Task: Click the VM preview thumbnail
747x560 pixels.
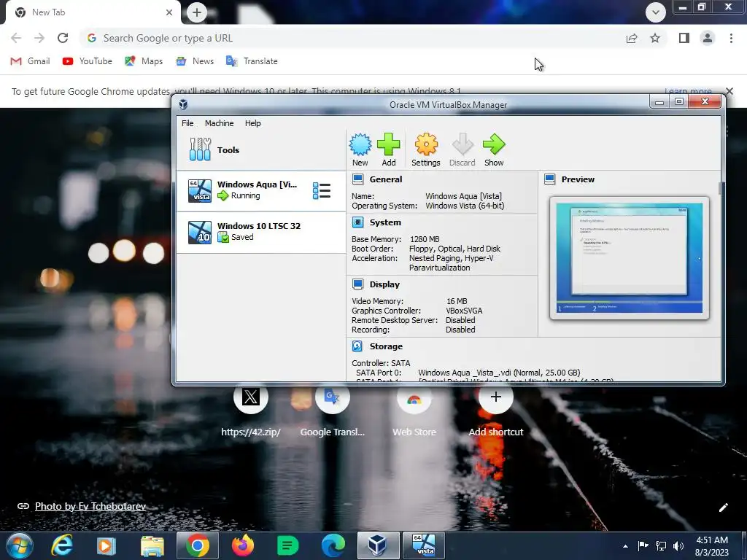Action: click(630, 258)
